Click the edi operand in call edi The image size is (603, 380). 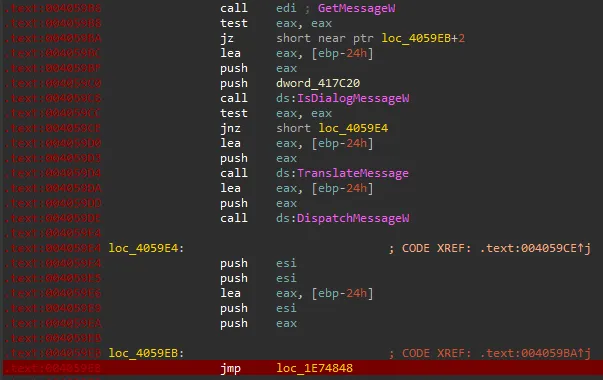[x=286, y=8]
